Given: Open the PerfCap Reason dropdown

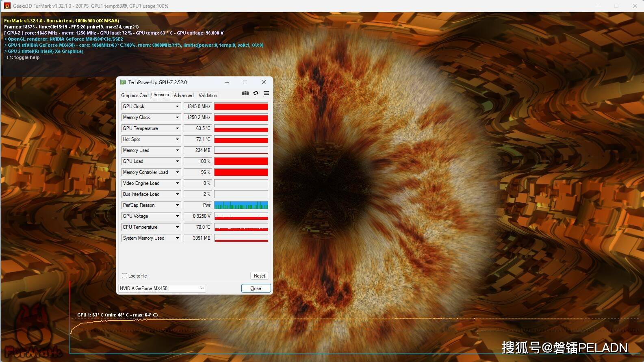Looking at the screenshot, I should coord(177,205).
